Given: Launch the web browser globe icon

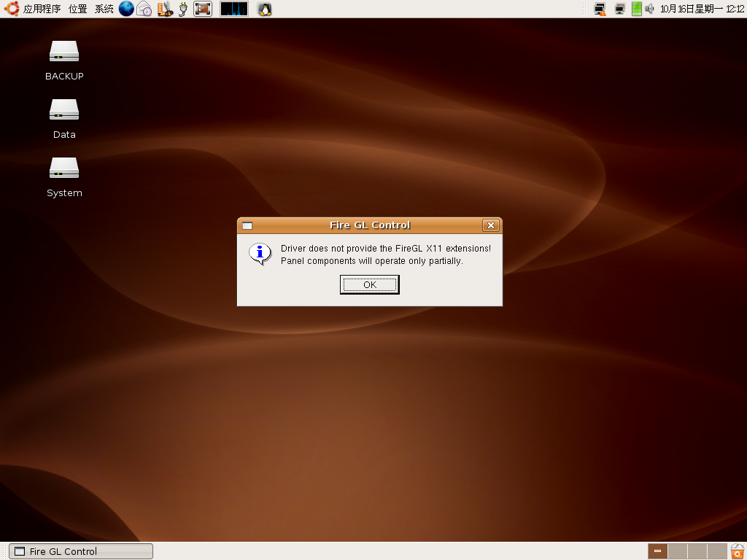Looking at the screenshot, I should (x=126, y=9).
